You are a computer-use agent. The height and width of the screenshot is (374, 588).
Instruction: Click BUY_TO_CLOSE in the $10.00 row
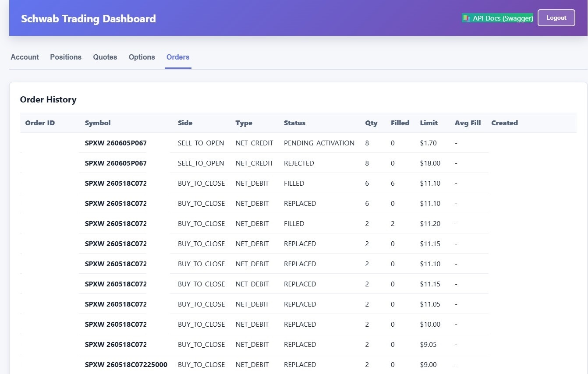pyautogui.click(x=201, y=325)
